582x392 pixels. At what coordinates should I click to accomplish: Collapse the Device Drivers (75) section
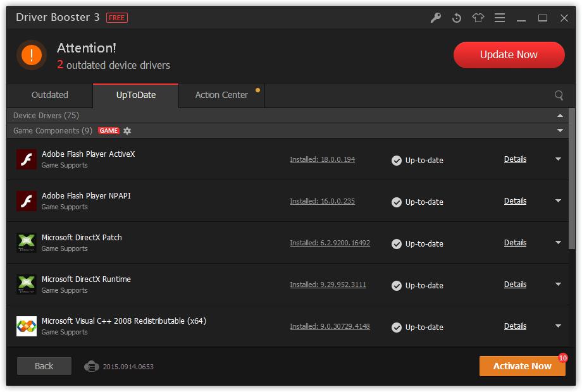560,116
